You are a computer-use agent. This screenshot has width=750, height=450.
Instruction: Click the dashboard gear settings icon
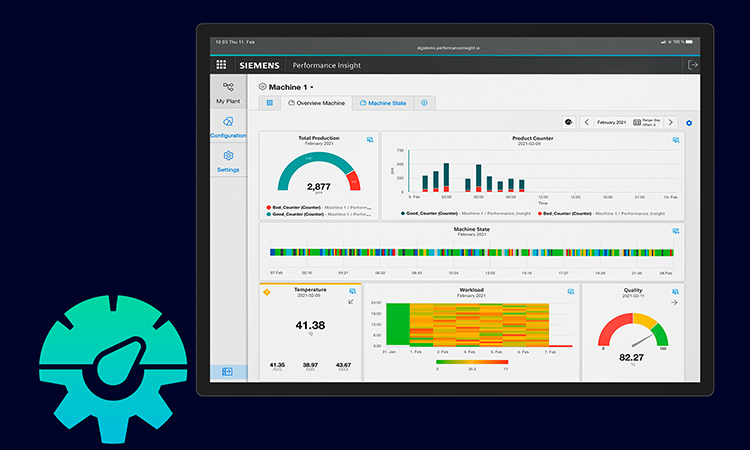coord(689,123)
